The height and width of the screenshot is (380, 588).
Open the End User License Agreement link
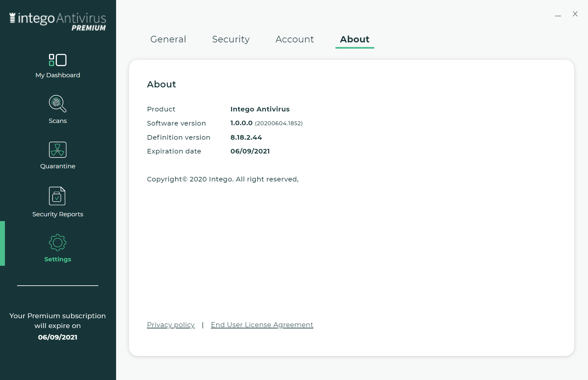point(262,325)
